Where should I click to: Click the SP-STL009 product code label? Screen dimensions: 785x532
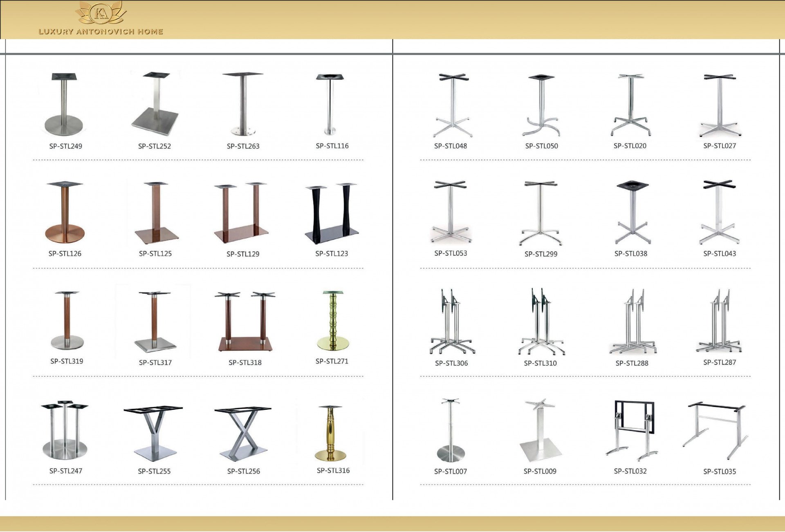pyautogui.click(x=540, y=472)
